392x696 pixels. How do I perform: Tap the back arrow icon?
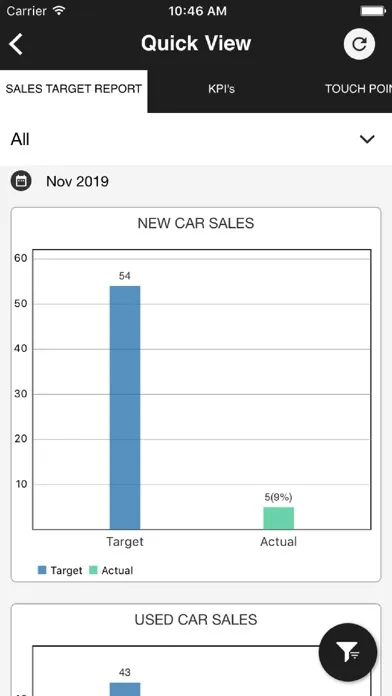pyautogui.click(x=16, y=44)
